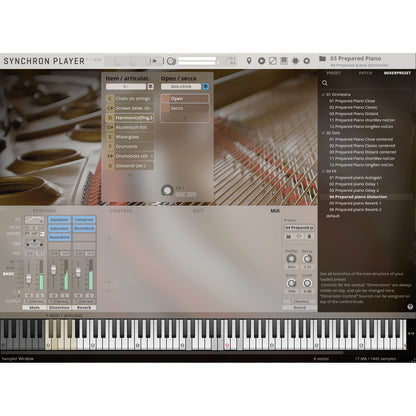Adjust the reverb Level knob
The width and height of the screenshot is (416, 416).
pos(307,283)
